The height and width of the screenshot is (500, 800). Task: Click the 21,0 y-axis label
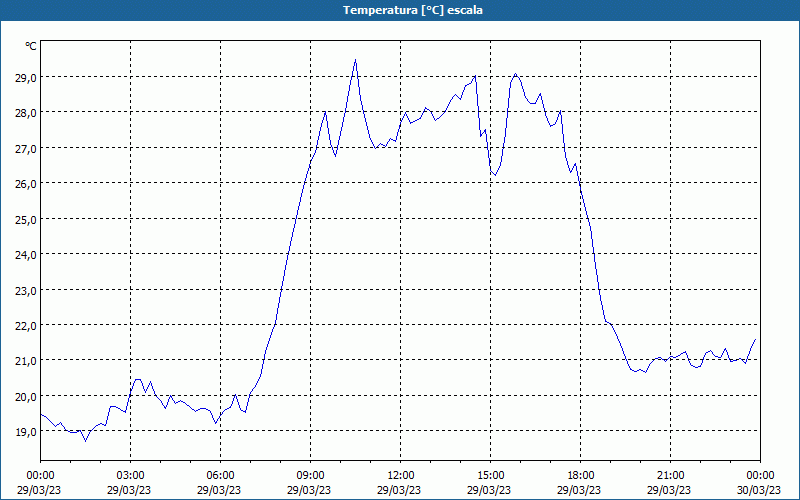26,361
